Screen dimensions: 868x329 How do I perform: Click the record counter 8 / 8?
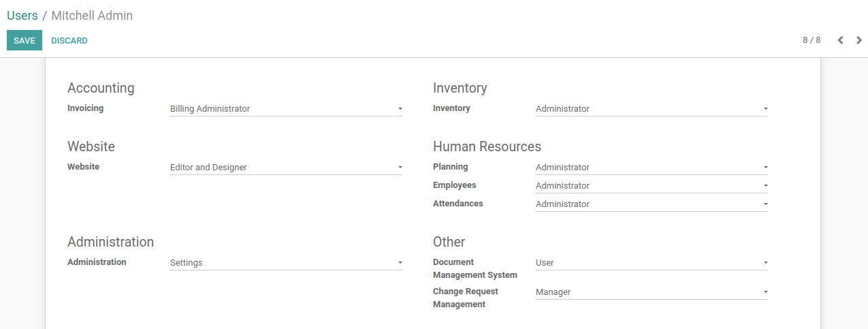811,40
